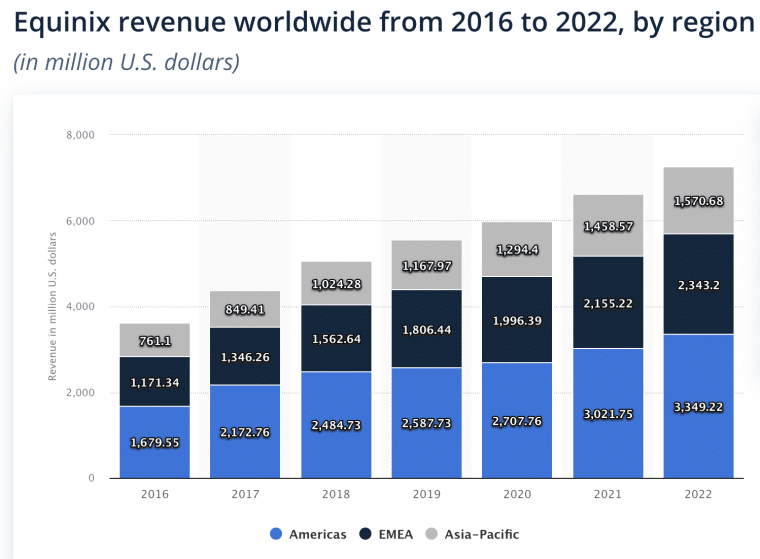Click the 2019 EMEA value 1,806.44
The image size is (760, 559).
click(427, 330)
